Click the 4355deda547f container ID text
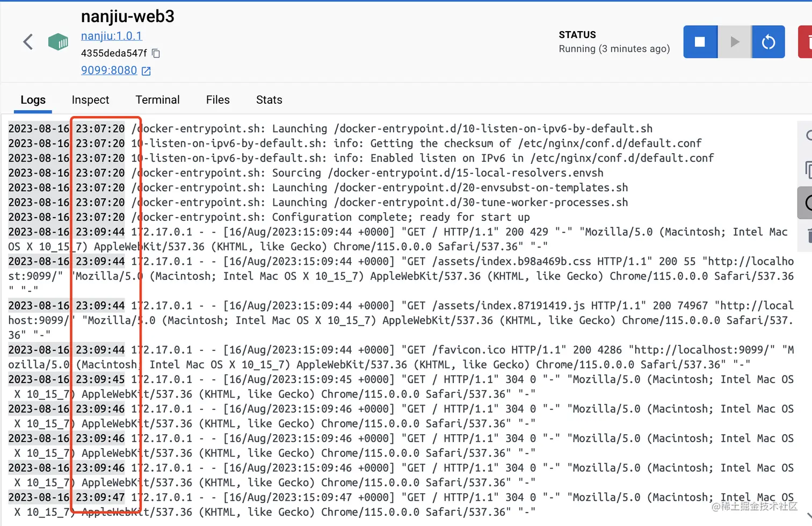This screenshot has width=812, height=526. click(114, 53)
